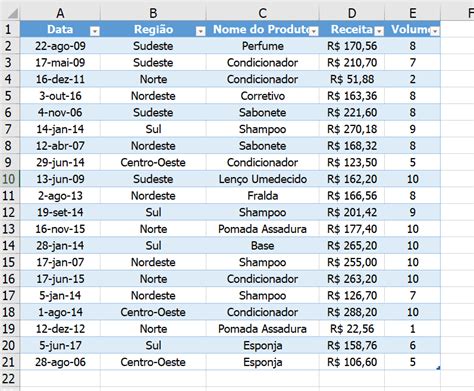Open the Data column filter dropdown
This screenshot has width=474, height=391.
coord(95,31)
